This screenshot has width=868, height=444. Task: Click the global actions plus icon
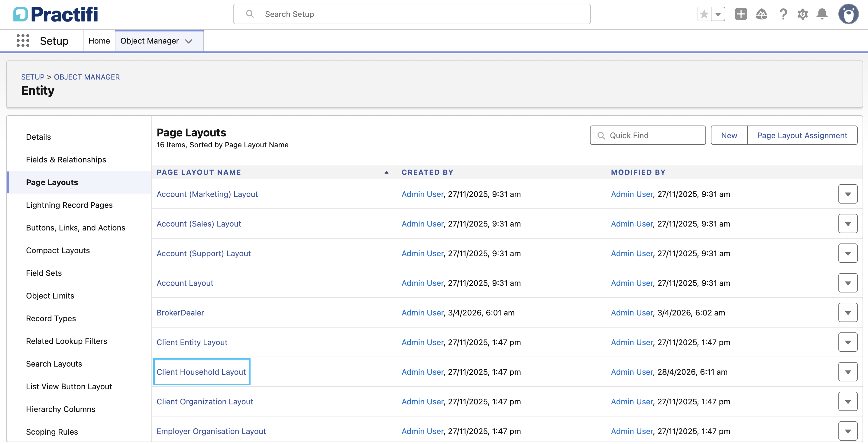pos(741,14)
